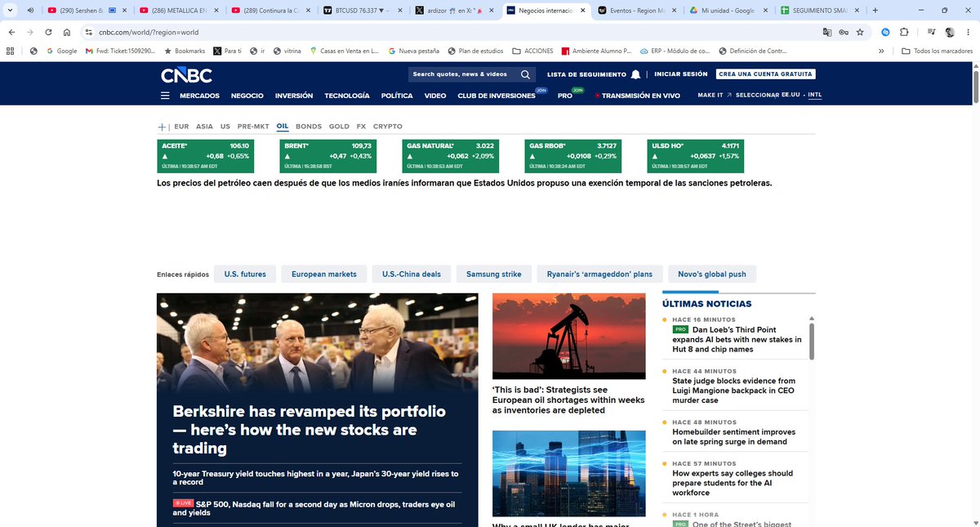This screenshot has width=980, height=527.
Task: Switch to the METALLICA YouTube browser tab
Action: click(178, 10)
